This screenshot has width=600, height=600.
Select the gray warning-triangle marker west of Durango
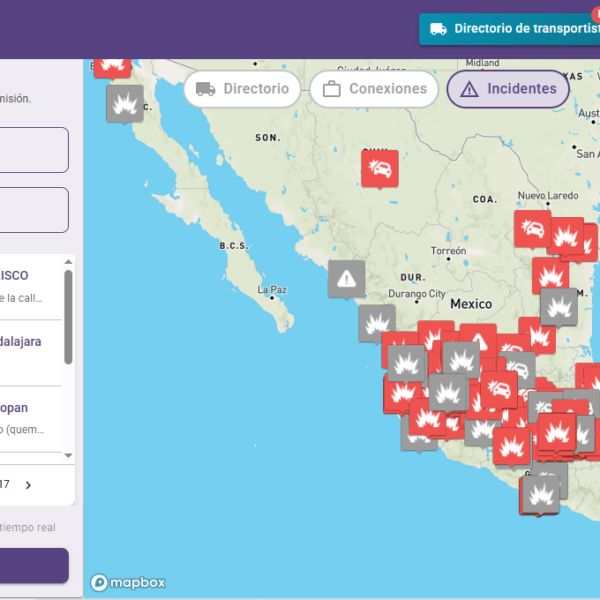coord(346,278)
